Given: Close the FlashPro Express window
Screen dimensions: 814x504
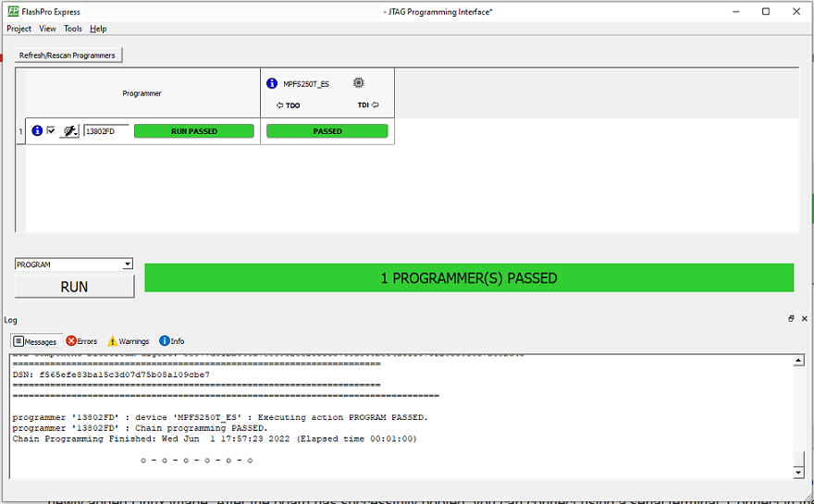Looking at the screenshot, I should click(796, 11).
